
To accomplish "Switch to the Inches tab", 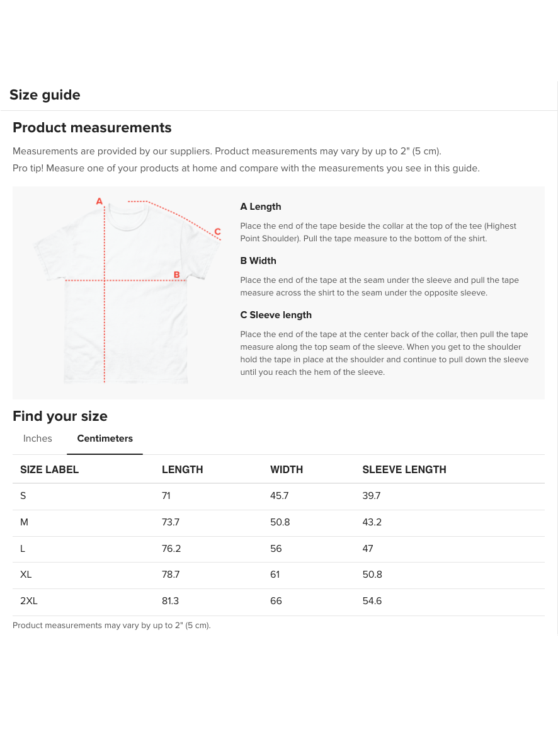I will (x=38, y=438).
